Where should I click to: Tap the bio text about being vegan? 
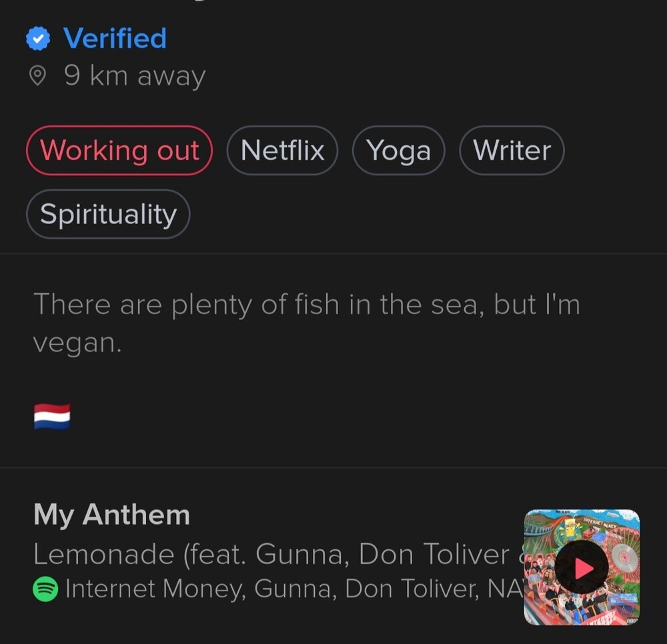point(306,323)
